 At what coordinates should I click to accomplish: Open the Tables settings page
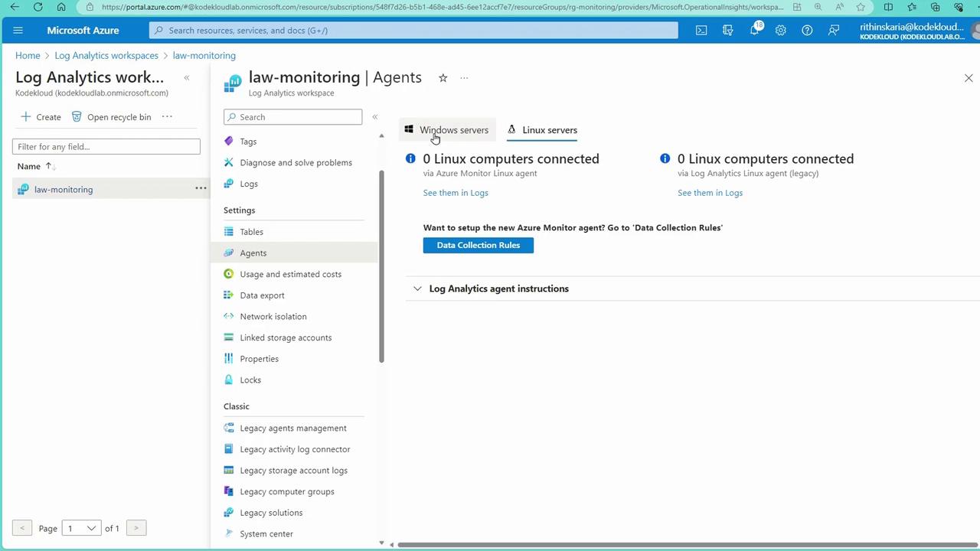point(251,232)
